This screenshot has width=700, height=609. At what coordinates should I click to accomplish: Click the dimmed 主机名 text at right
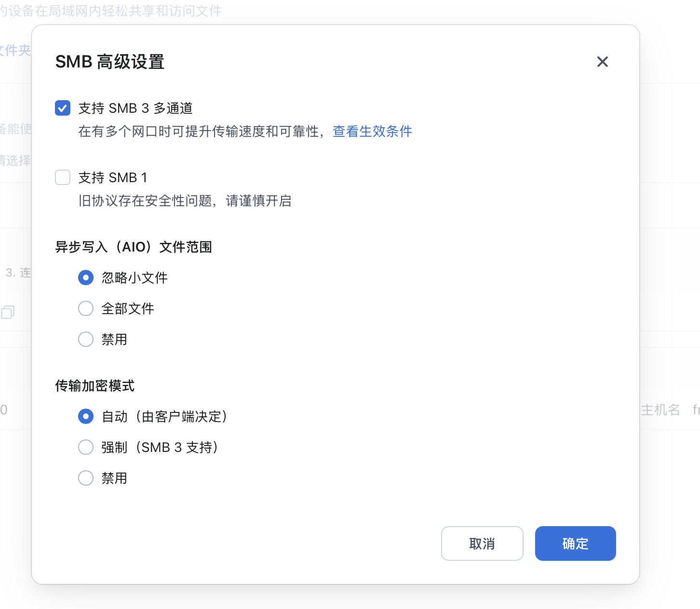[660, 410]
